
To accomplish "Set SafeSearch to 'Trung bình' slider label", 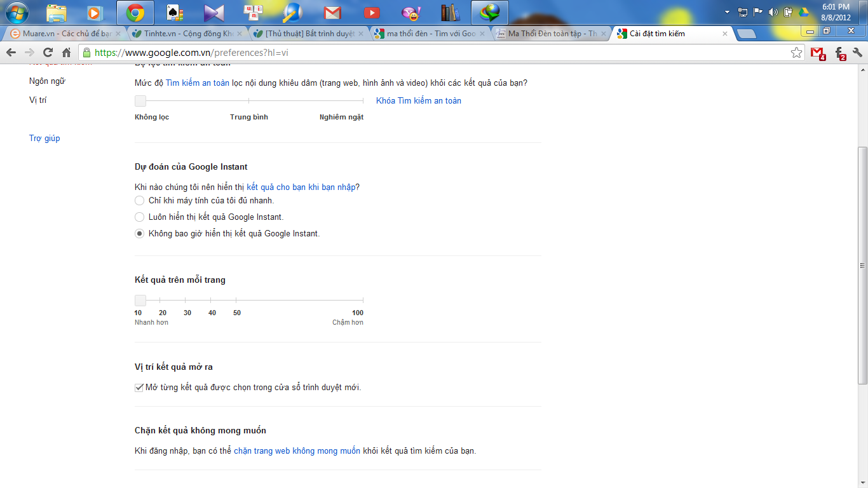I will (249, 117).
